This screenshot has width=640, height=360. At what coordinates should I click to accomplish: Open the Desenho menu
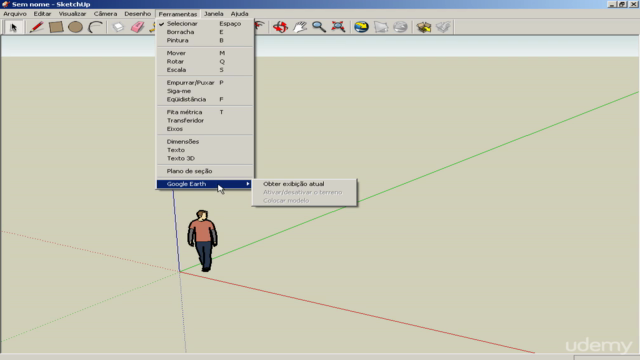[138, 14]
